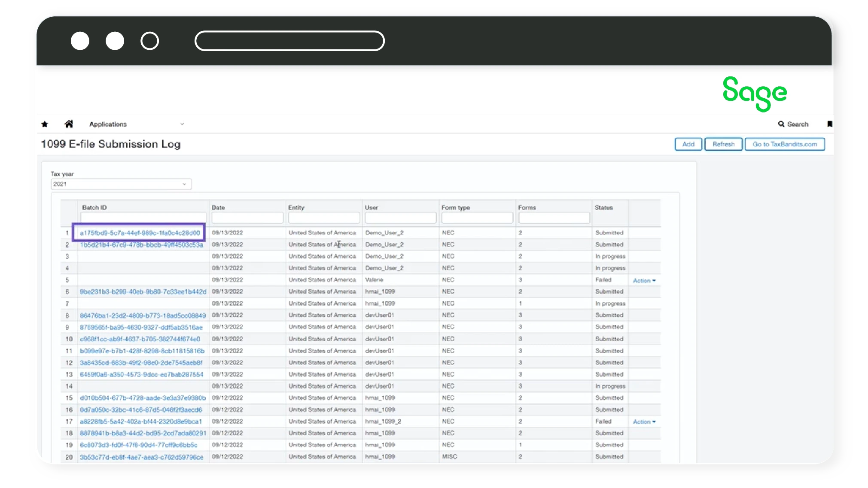868x488 pixels.
Task: Open batch 6c8073d3-fd0f-47f8 link
Action: 139,445
